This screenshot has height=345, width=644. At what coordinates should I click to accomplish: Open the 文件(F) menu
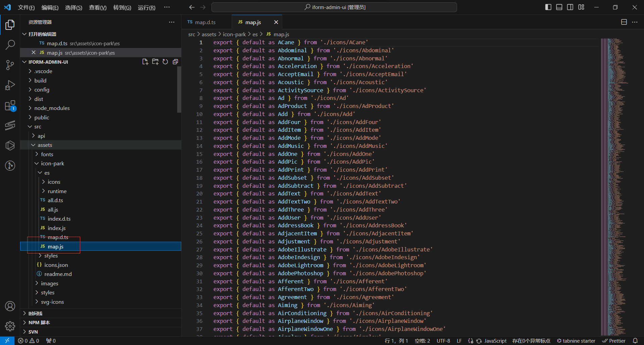click(x=26, y=7)
